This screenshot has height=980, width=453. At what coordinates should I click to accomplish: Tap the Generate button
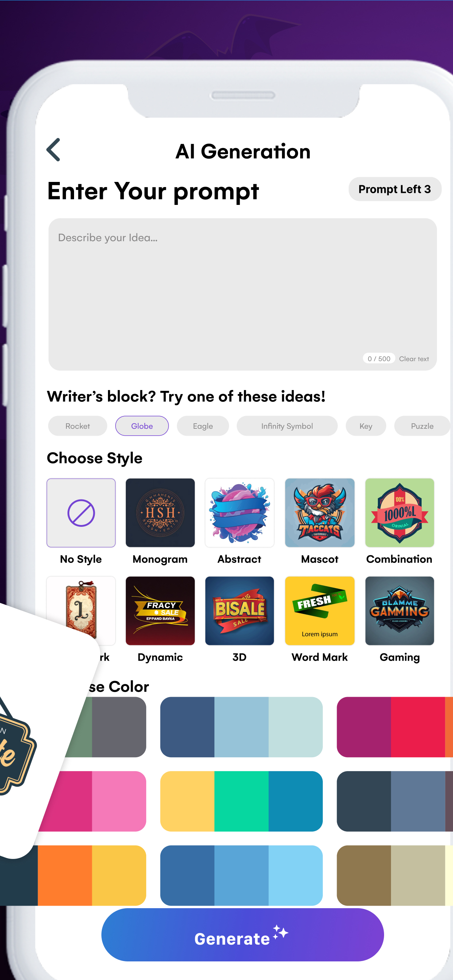(243, 935)
